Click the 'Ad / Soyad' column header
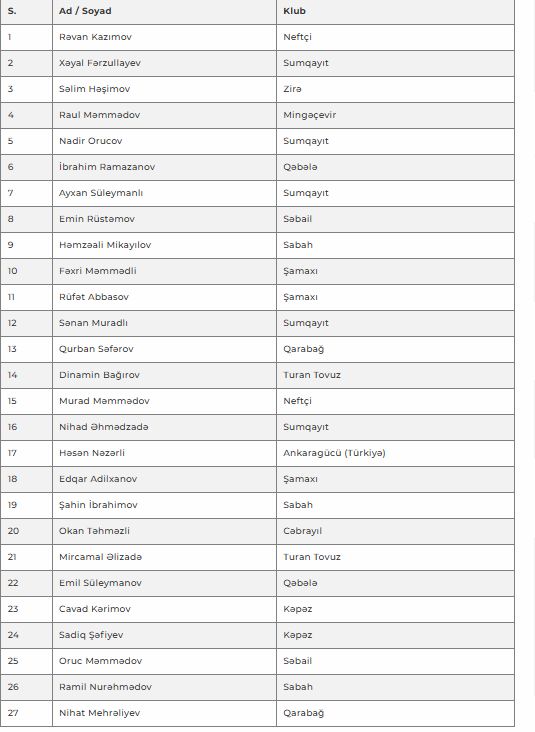Viewport: 535px width, 732px height. [85, 11]
